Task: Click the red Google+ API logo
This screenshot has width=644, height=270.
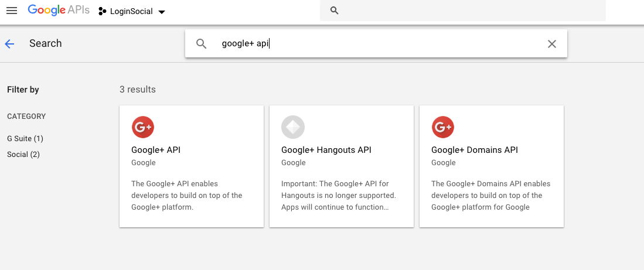Action: (143, 127)
